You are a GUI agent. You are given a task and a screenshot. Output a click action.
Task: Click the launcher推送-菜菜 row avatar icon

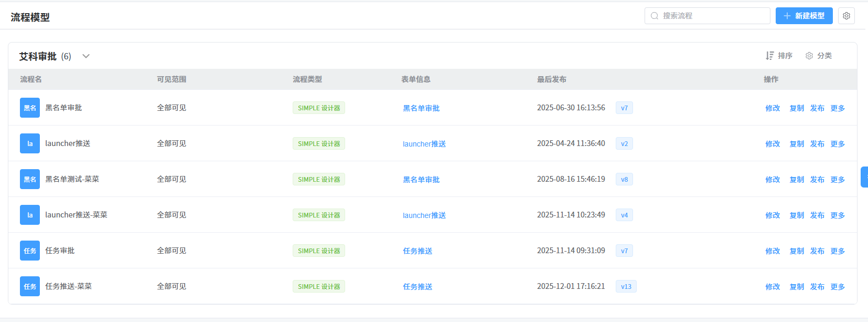[x=30, y=215]
